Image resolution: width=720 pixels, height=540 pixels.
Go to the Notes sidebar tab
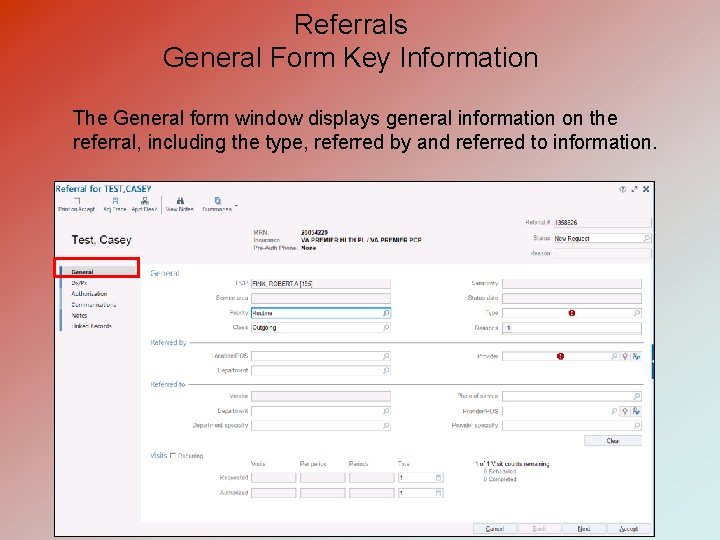coord(79,315)
